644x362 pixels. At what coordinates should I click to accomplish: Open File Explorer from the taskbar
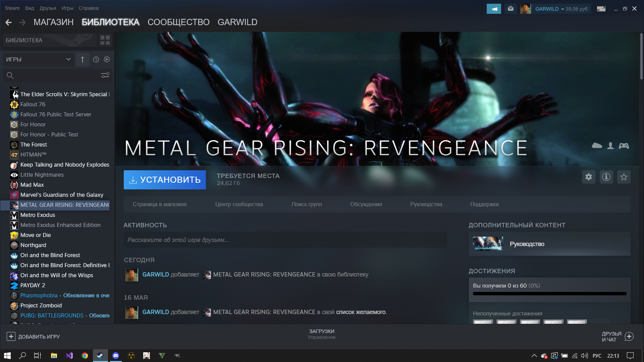54,356
